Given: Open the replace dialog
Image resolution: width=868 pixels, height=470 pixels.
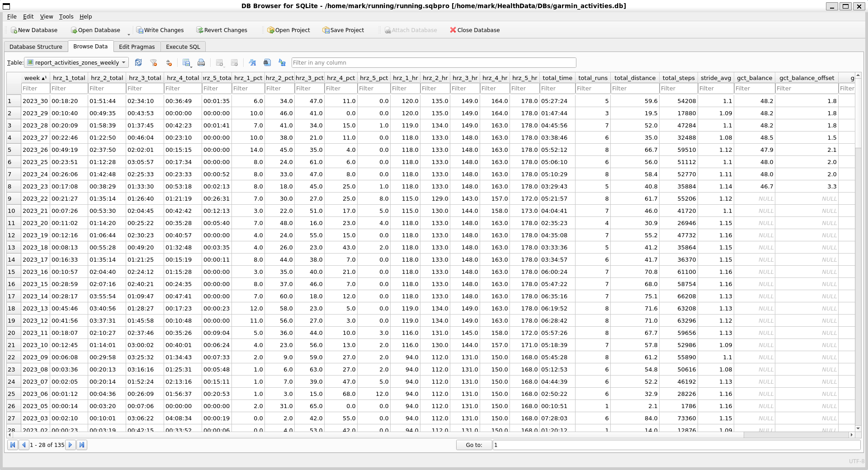Looking at the screenshot, I should (282, 62).
